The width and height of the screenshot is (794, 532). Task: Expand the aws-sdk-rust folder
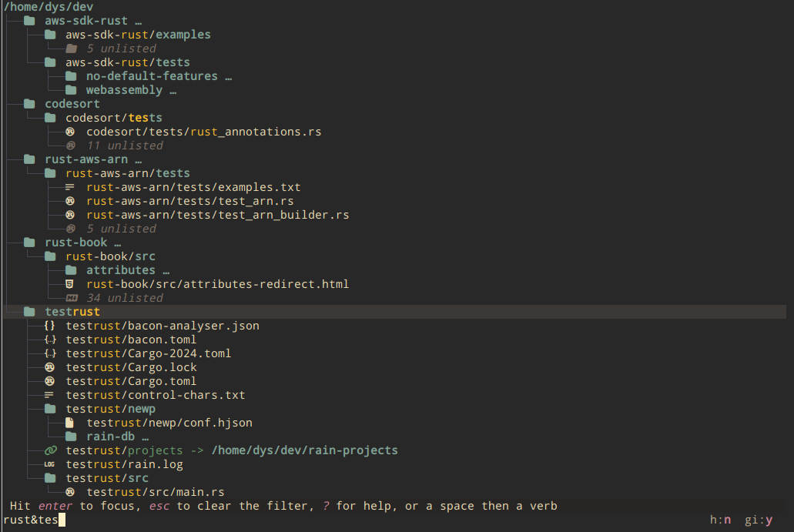click(x=85, y=21)
